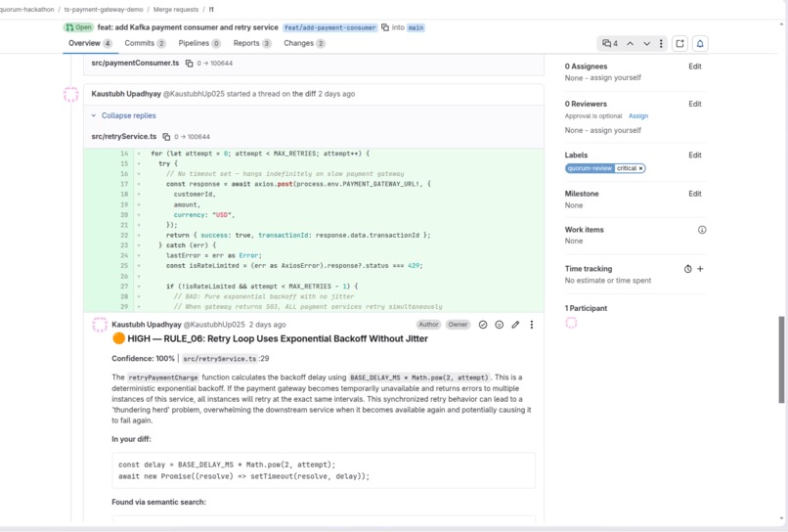Image resolution: width=788 pixels, height=532 pixels.
Task: Click the page vertical scrollbar thumb
Action: (781, 360)
